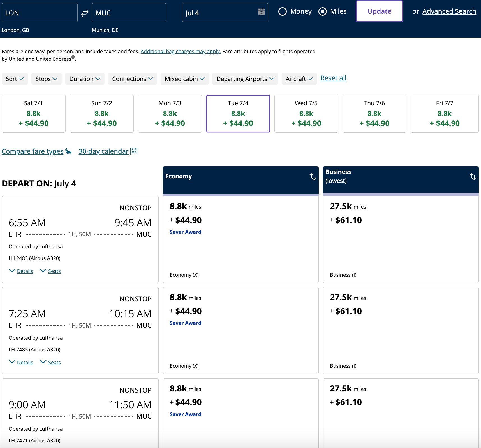Viewport: 481px width, 448px height.
Task: Expand the Departing Airports filter
Action: tap(245, 79)
